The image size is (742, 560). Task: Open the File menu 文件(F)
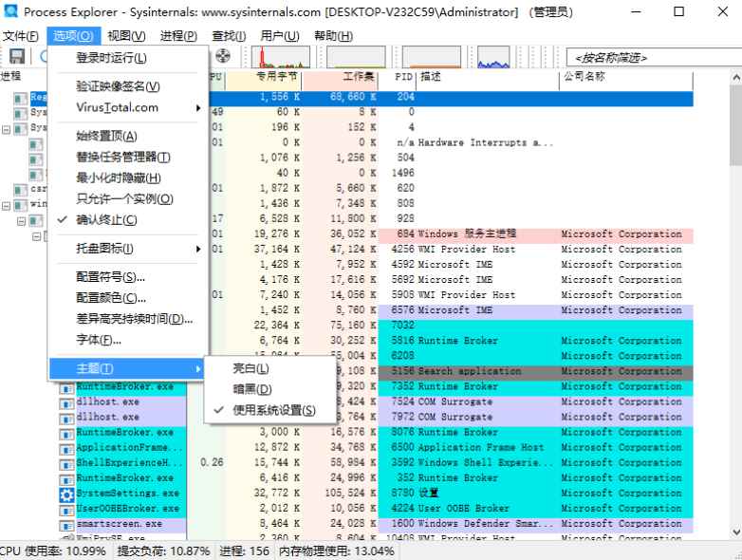tap(20, 36)
